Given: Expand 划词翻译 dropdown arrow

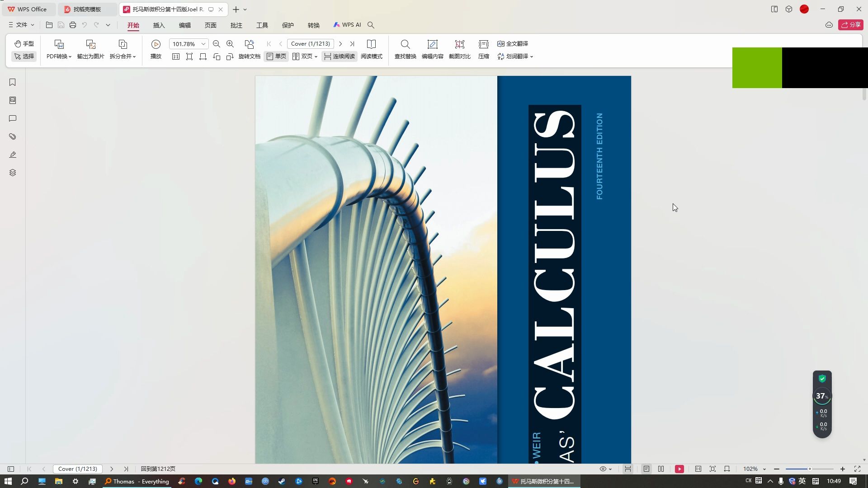Looking at the screenshot, I should 532,56.
